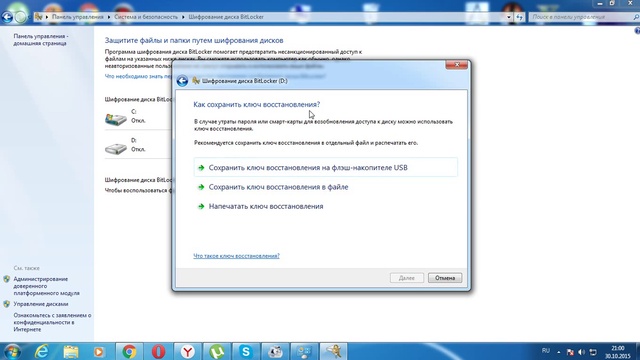Click the BitLocker key icon in wizard title

tap(196, 81)
